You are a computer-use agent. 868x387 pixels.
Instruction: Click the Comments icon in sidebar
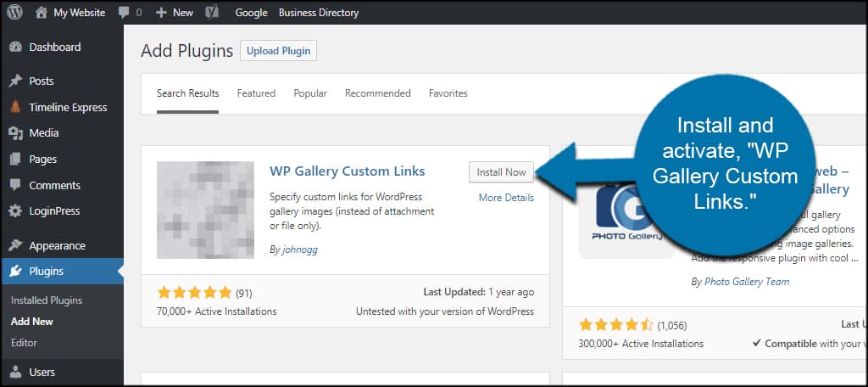(15, 185)
